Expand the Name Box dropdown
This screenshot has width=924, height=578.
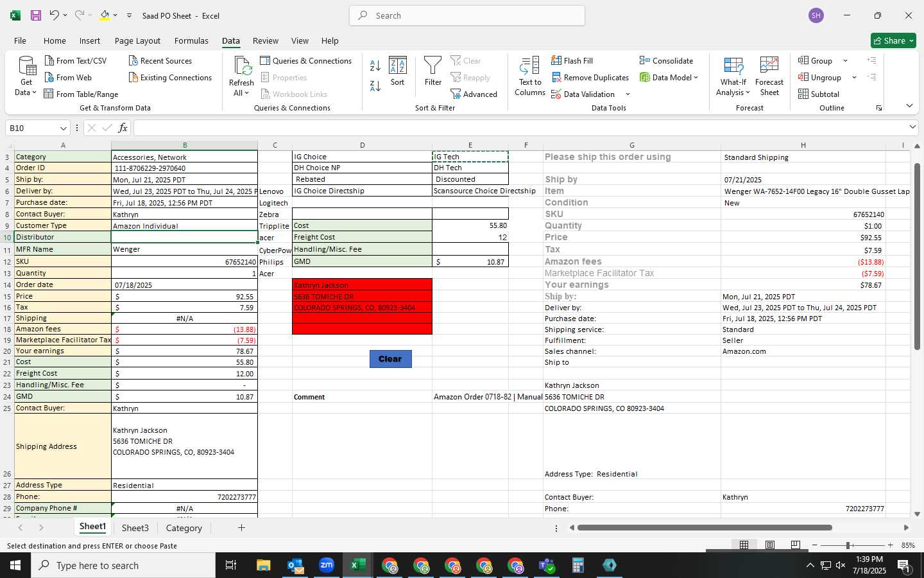pyautogui.click(x=63, y=128)
